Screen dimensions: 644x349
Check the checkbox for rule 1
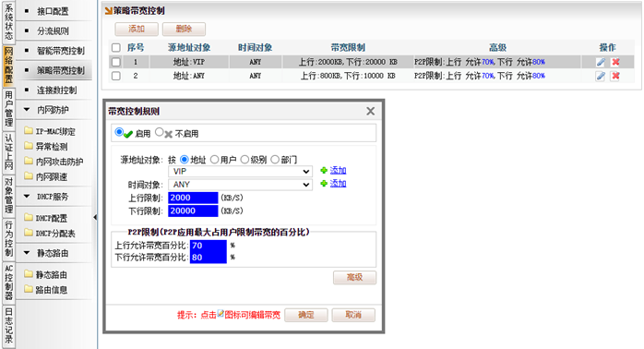tap(116, 62)
